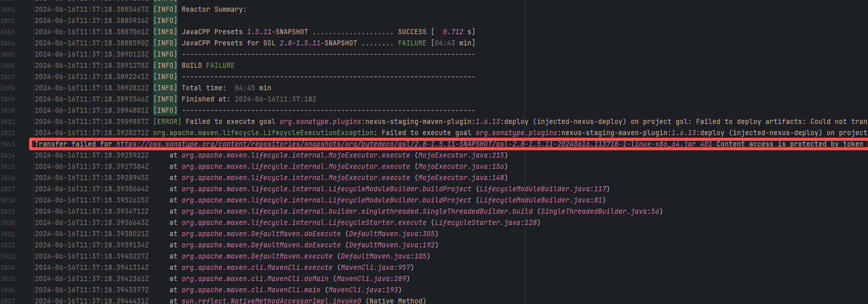Click the GSL presets FAILURE status text
868x304 pixels.
412,43
